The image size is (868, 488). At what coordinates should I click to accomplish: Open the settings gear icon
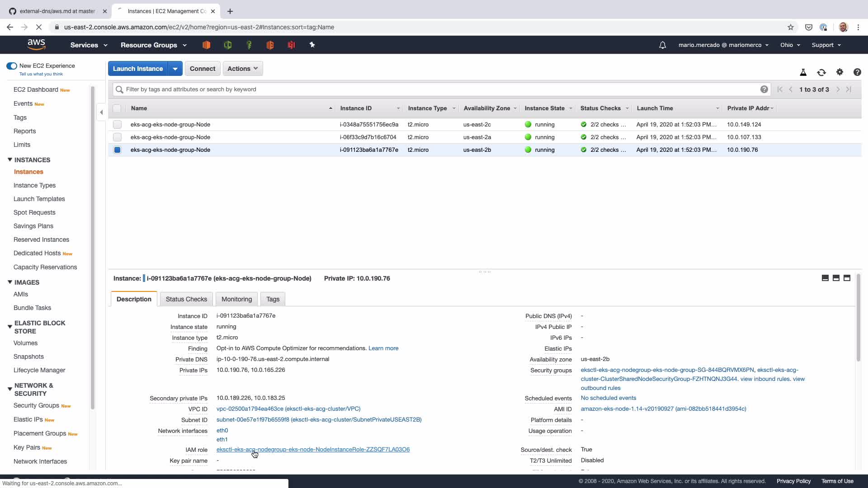pos(840,72)
